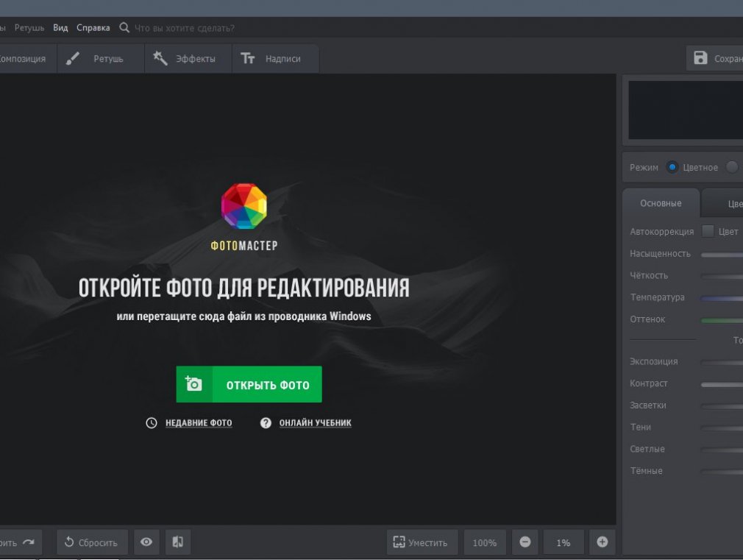Open the Недавние фото link
The width and height of the screenshot is (743, 560).
pos(199,423)
